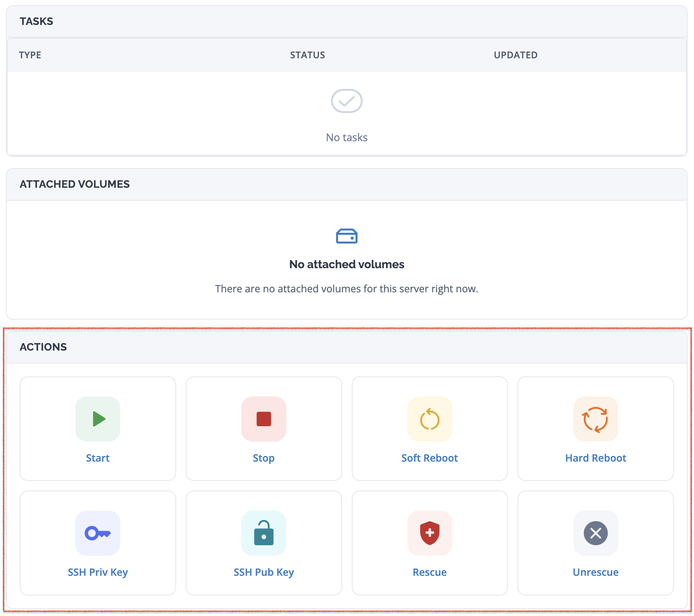
Task: Click the red Stop square icon
Action: click(264, 419)
